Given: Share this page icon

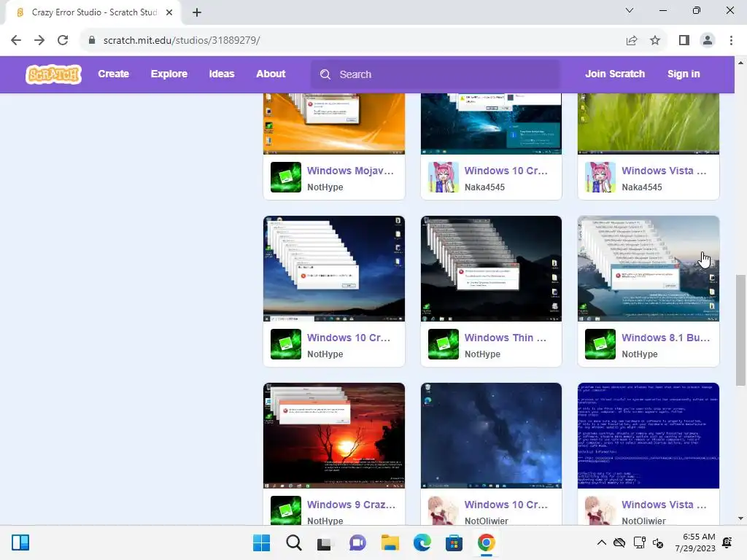Looking at the screenshot, I should pyautogui.click(x=632, y=40).
